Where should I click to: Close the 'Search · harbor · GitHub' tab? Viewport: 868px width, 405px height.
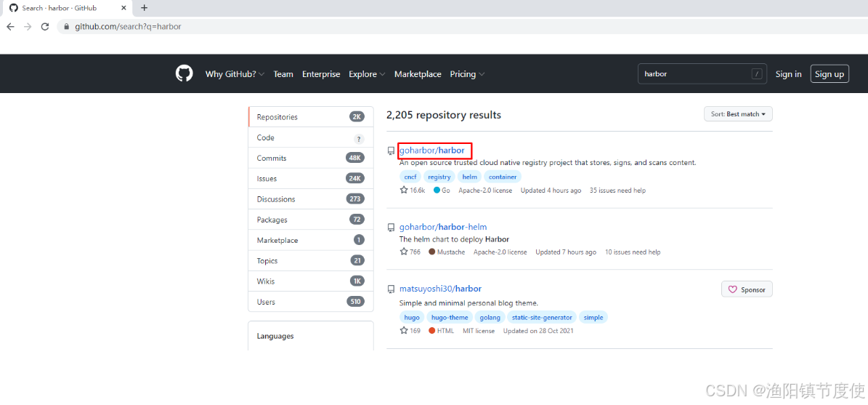pos(124,8)
